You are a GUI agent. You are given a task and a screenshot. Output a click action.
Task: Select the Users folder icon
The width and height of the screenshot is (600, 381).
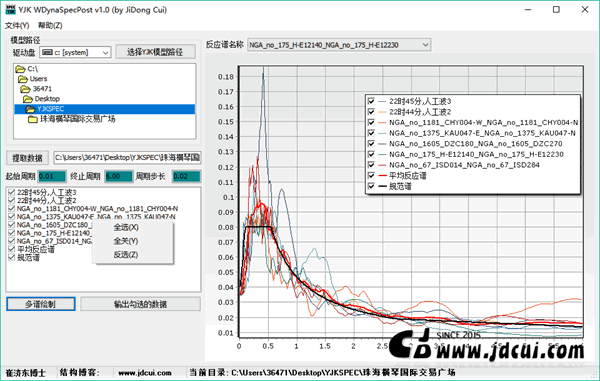23,79
